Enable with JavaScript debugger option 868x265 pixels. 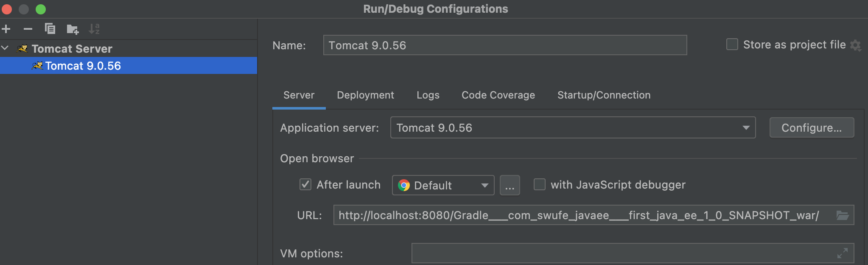539,184
